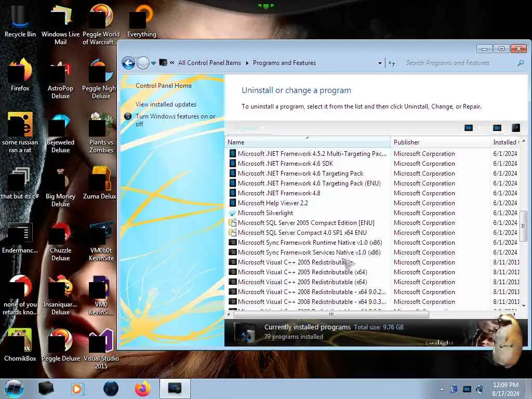Open Firefox from the taskbar
Screen dimensions: 532x399
pos(142,389)
